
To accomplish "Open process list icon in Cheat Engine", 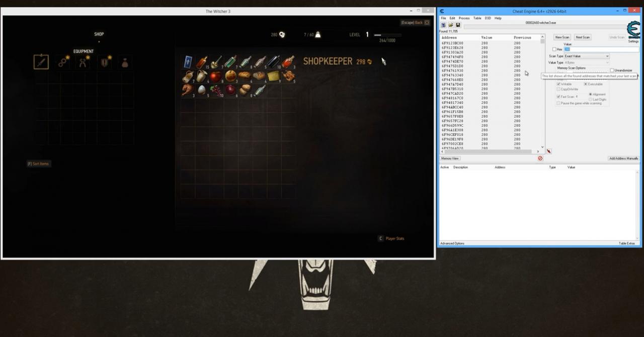I will point(443,25).
